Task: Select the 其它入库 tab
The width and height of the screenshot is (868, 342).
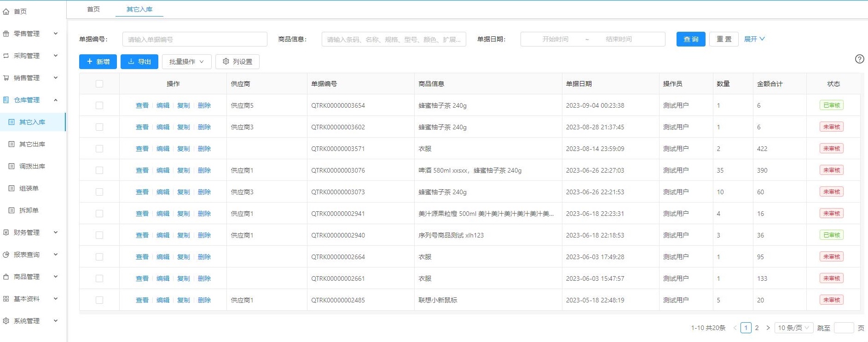Action: tap(139, 9)
